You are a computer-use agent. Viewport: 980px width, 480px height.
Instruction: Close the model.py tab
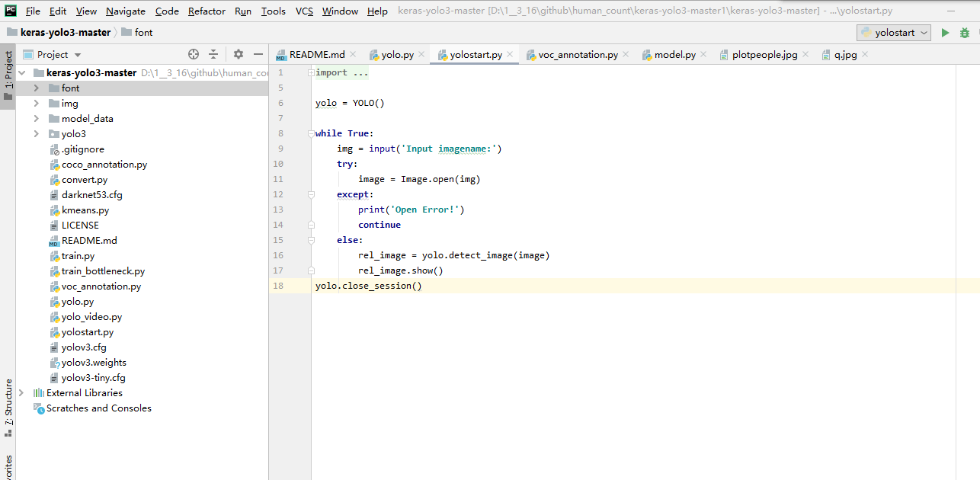tap(703, 55)
